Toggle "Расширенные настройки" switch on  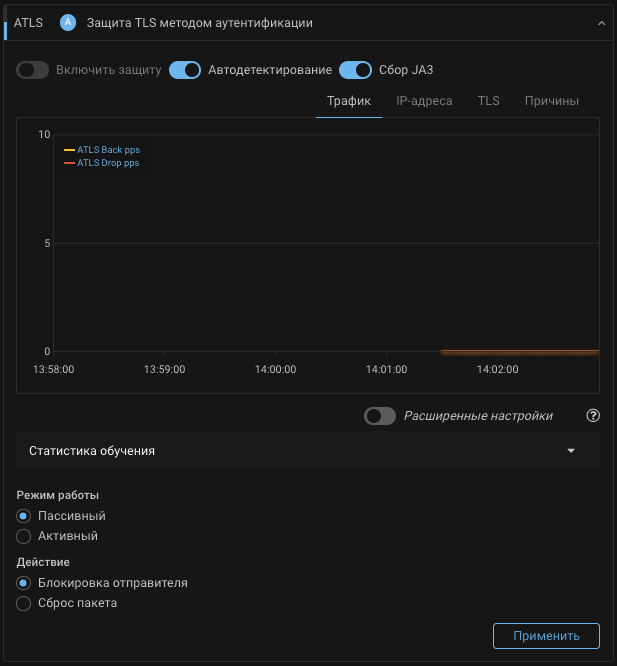pos(380,416)
